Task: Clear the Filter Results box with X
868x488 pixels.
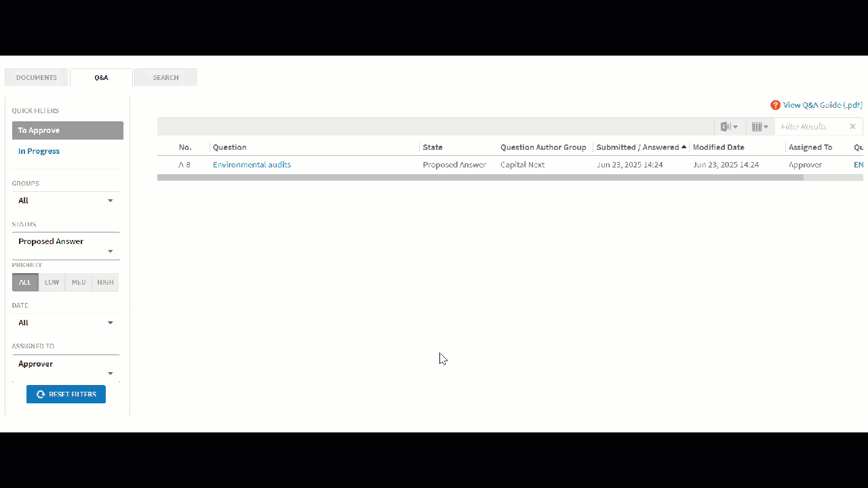Action: pyautogui.click(x=852, y=127)
